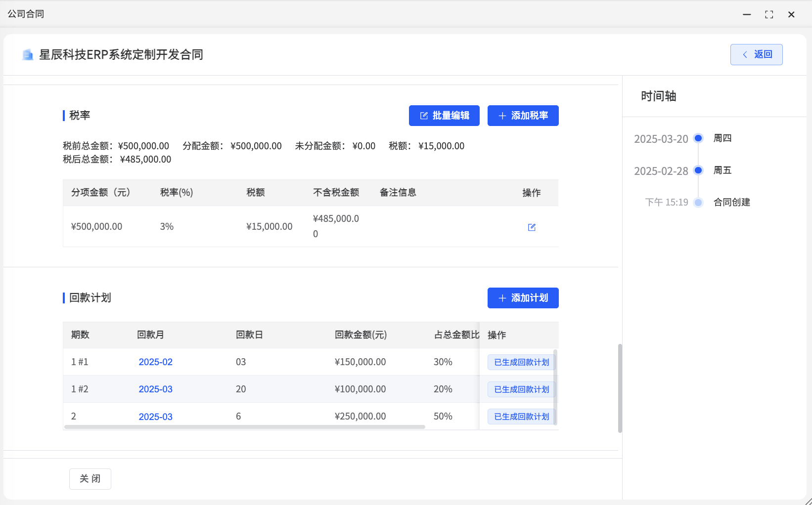Click the 回款日 column header

point(250,335)
